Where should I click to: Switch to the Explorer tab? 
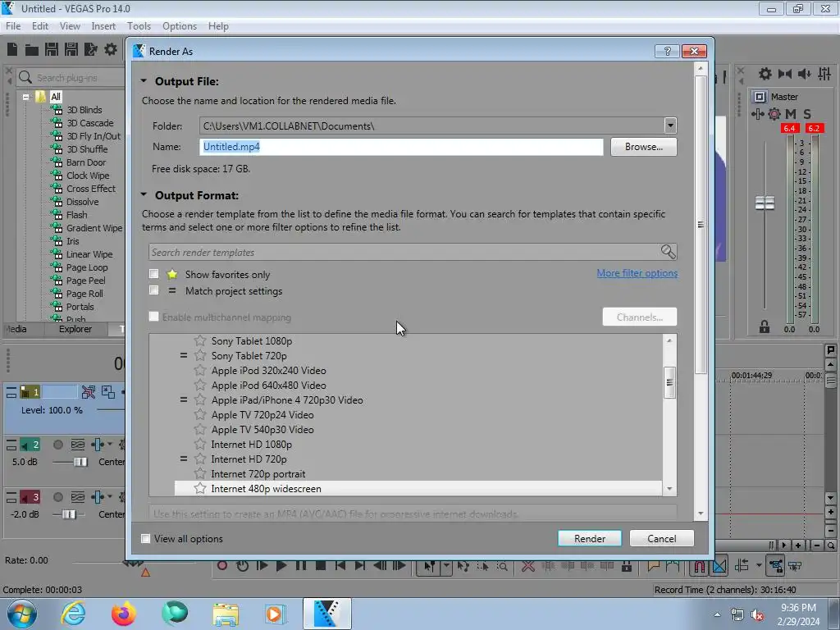[75, 329]
